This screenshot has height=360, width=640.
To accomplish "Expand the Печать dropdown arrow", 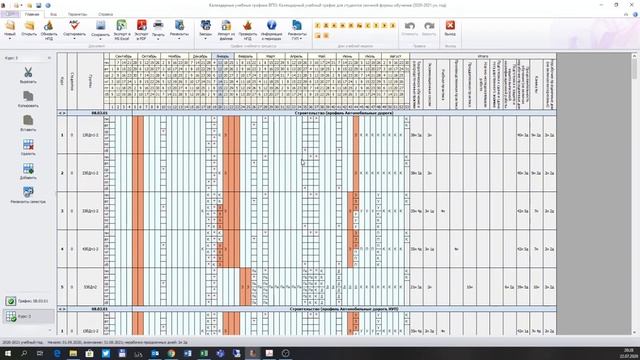I will coord(158,39).
